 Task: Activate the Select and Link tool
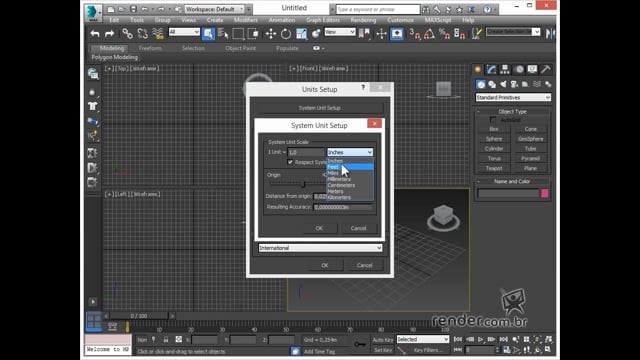tap(127, 34)
